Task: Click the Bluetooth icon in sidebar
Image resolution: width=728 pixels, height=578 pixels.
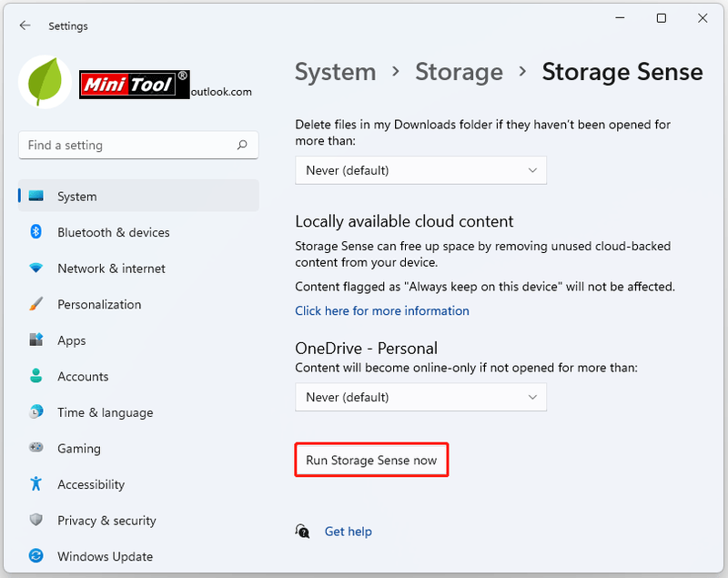Action: [35, 232]
